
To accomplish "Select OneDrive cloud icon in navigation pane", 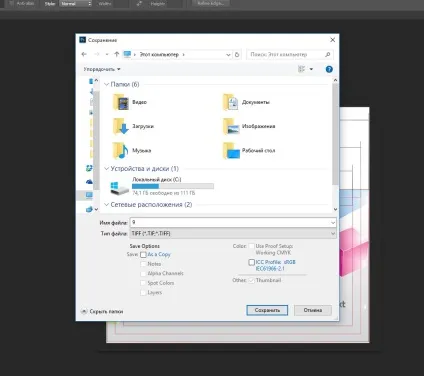I will click(x=89, y=182).
